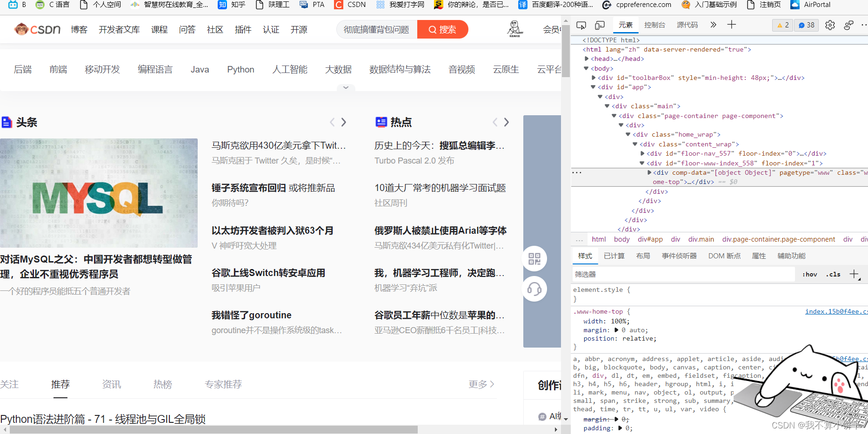Image resolution: width=868 pixels, height=434 pixels.
Task: Add a new DevTools tab with plus icon
Action: pos(732,25)
